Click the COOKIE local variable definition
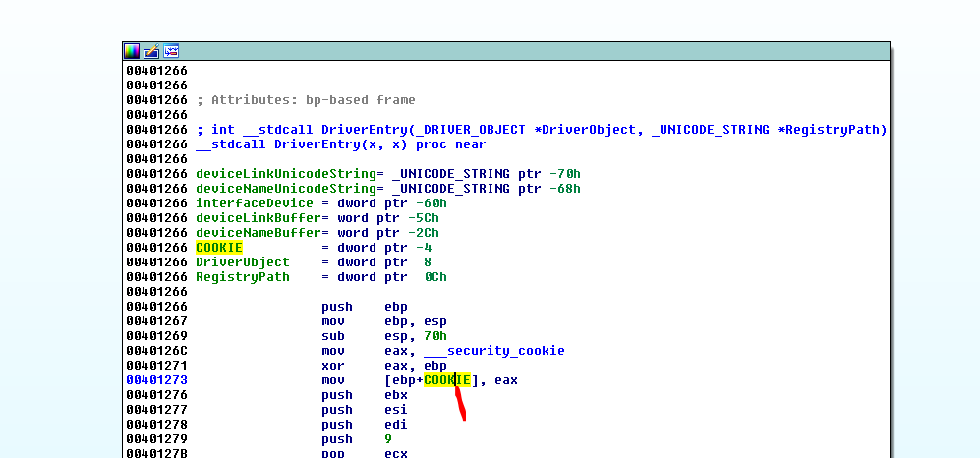Image resolution: width=980 pixels, height=458 pixels. (218, 248)
